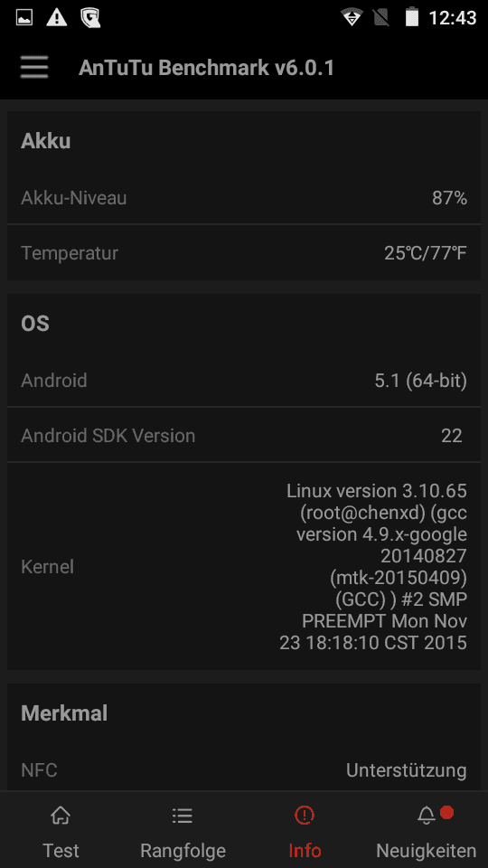Tap the NFC Unterstützung row
The width and height of the screenshot is (488, 868).
[x=244, y=770]
